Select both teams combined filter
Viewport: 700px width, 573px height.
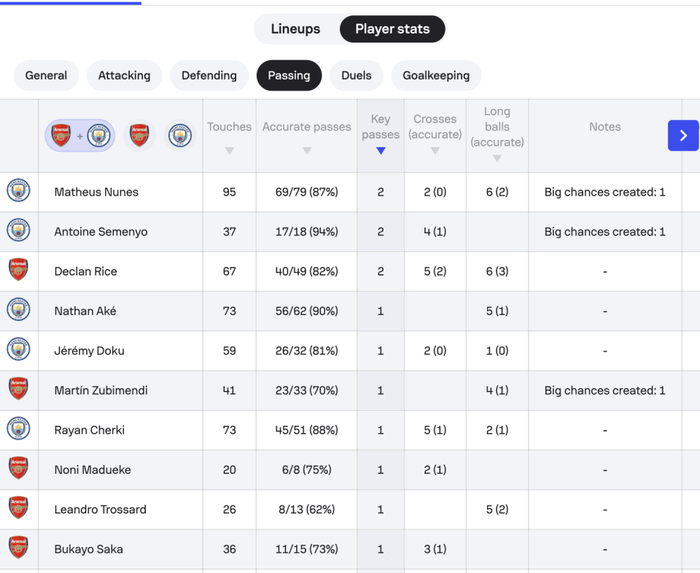point(80,135)
